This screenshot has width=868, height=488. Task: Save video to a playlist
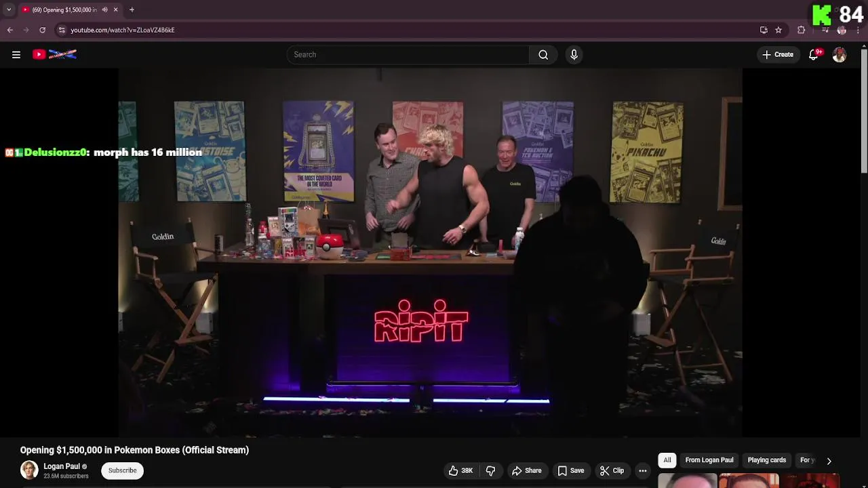coord(571,470)
